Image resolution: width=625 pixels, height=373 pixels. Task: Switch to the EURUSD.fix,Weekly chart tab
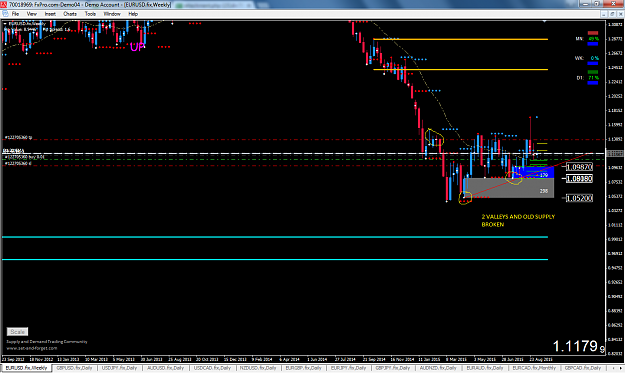26,368
